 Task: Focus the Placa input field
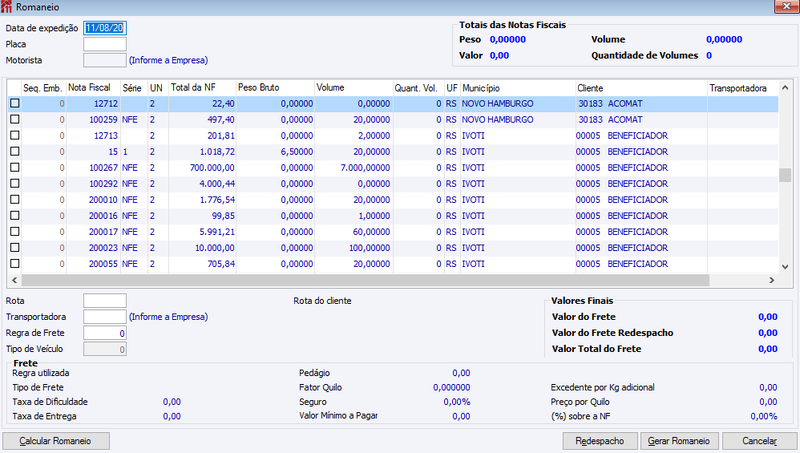click(105, 44)
